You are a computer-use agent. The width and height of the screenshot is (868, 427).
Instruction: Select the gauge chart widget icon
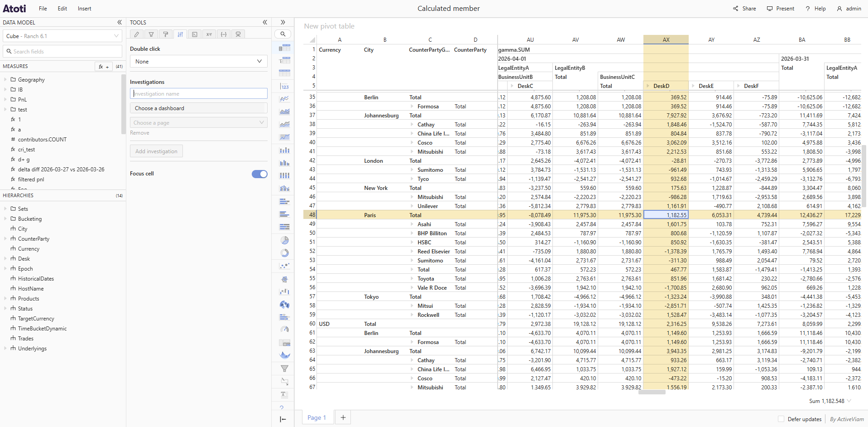coord(284,330)
